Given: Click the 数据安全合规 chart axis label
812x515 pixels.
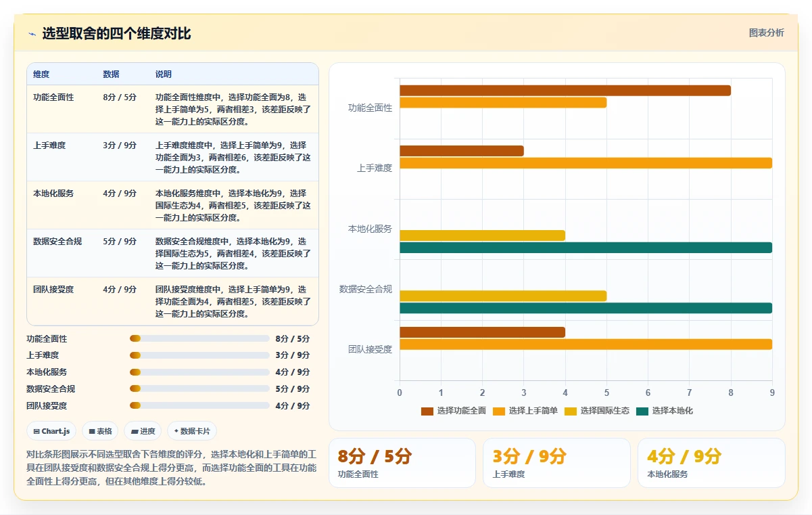Looking at the screenshot, I should (366, 290).
